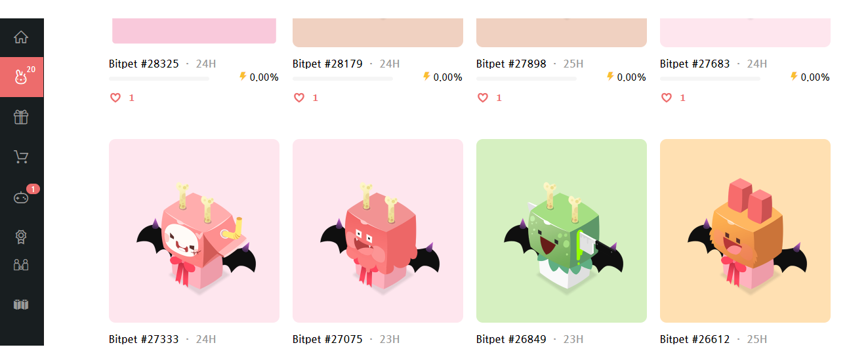Open Bitpet #27333 title link
Image resolution: width=868 pixels, height=364 pixels.
tap(144, 339)
